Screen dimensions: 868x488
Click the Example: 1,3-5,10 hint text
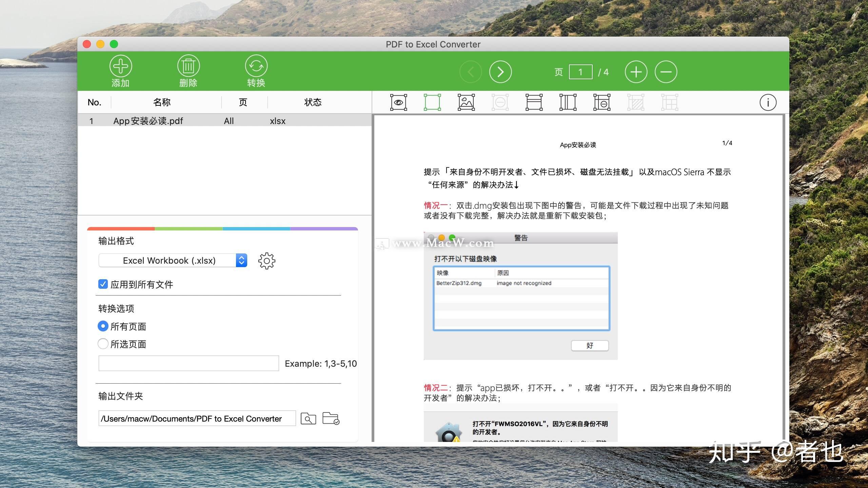321,364
